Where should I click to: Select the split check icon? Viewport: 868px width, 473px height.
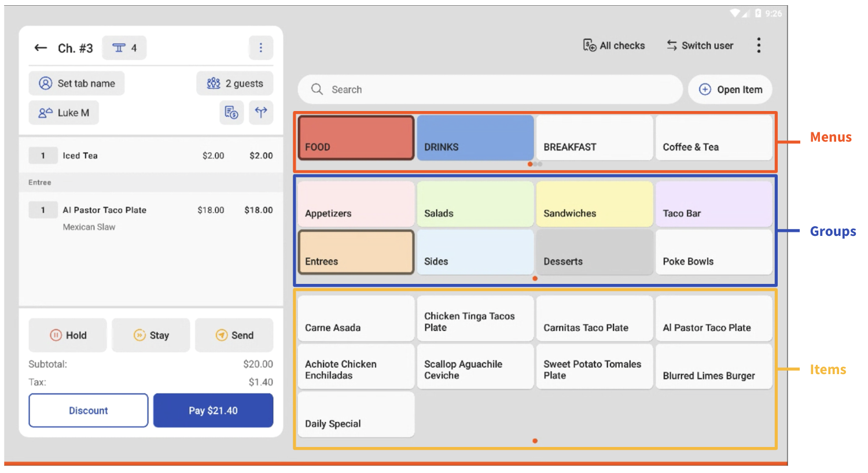261,112
